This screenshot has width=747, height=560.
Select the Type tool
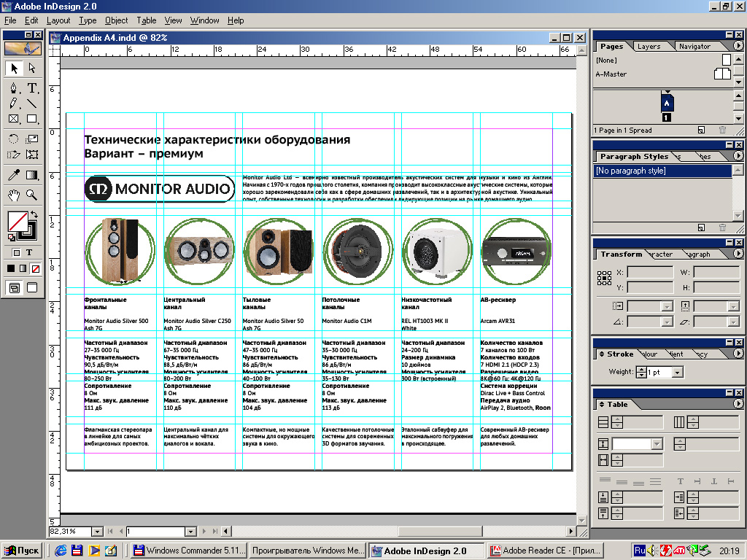point(32,87)
